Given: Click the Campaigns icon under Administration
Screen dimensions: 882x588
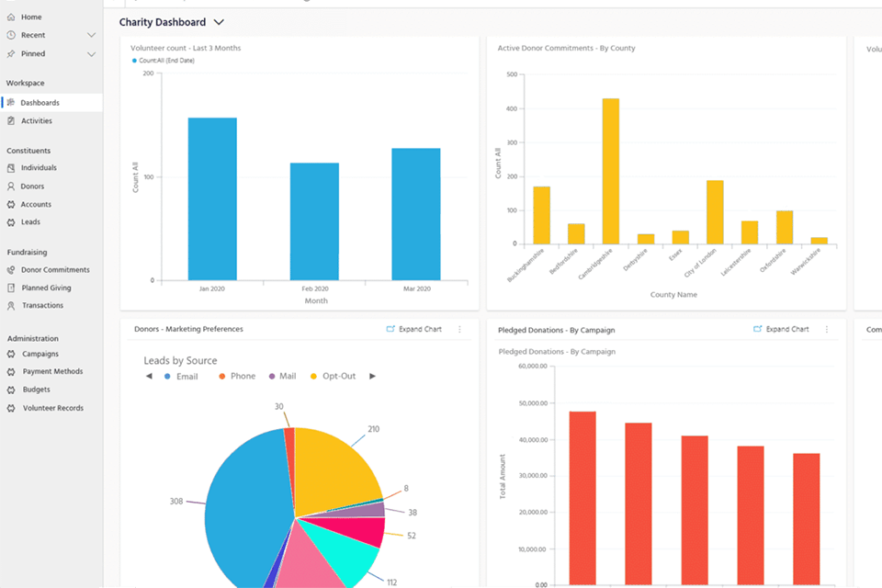Looking at the screenshot, I should [x=11, y=354].
